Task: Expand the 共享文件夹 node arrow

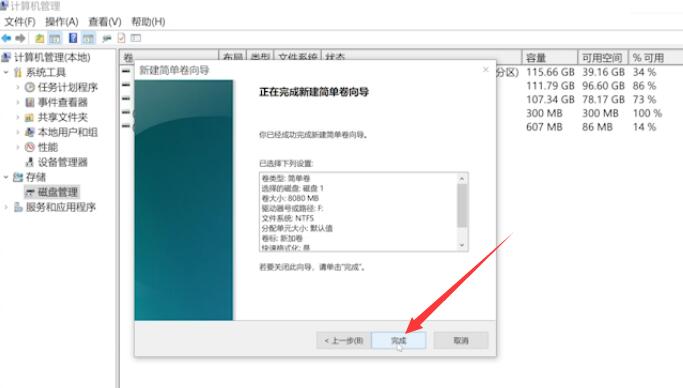Action: (18, 117)
